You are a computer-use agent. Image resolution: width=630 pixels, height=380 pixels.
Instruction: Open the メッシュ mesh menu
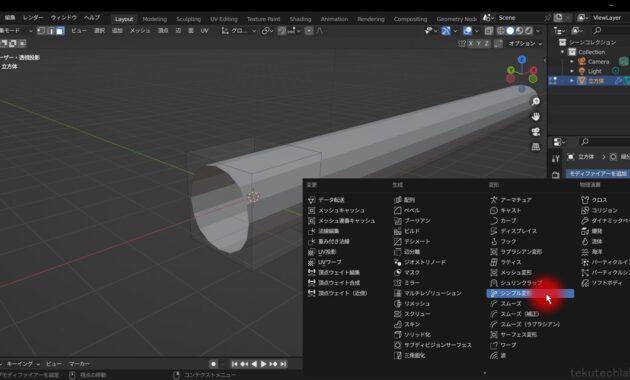[140, 31]
